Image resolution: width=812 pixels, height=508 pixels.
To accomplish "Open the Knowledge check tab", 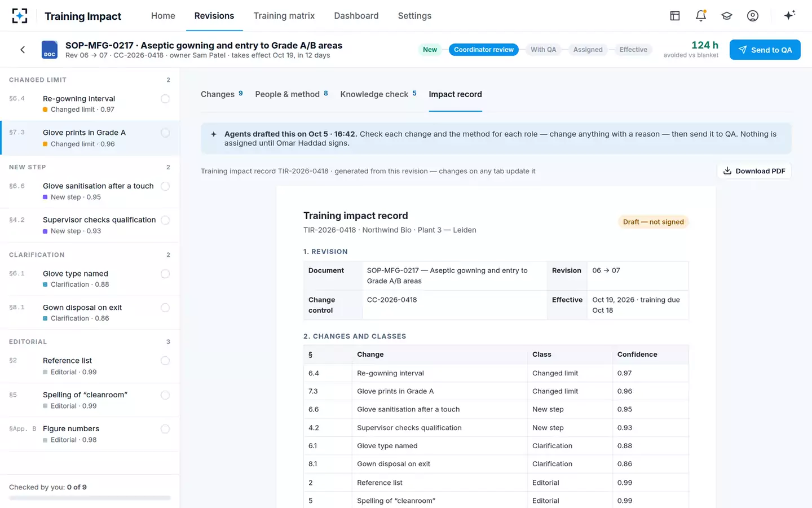I will click(378, 94).
